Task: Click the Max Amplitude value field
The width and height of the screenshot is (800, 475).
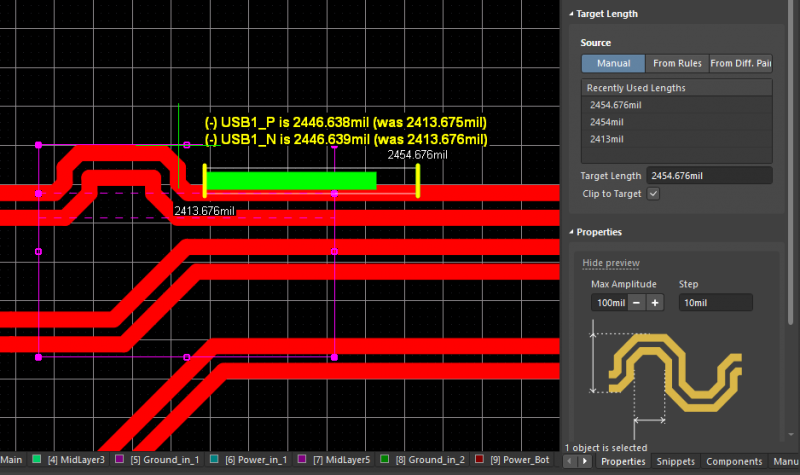Action: click(x=610, y=303)
